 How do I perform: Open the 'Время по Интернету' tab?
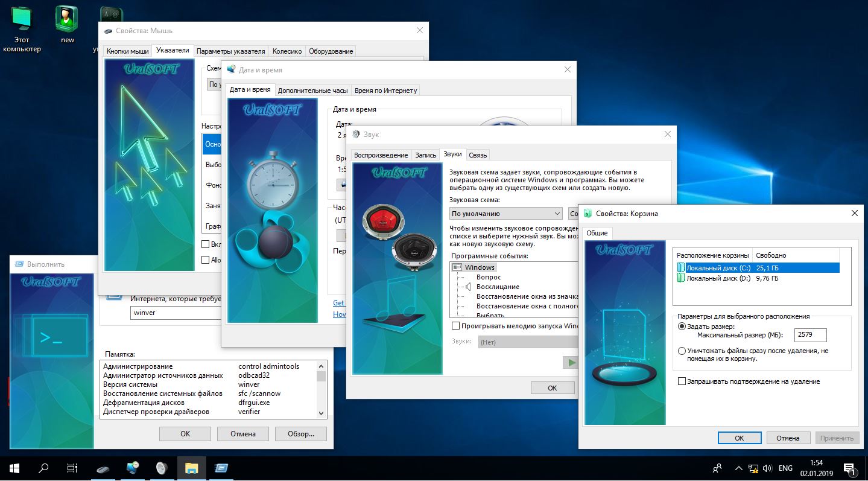point(386,91)
